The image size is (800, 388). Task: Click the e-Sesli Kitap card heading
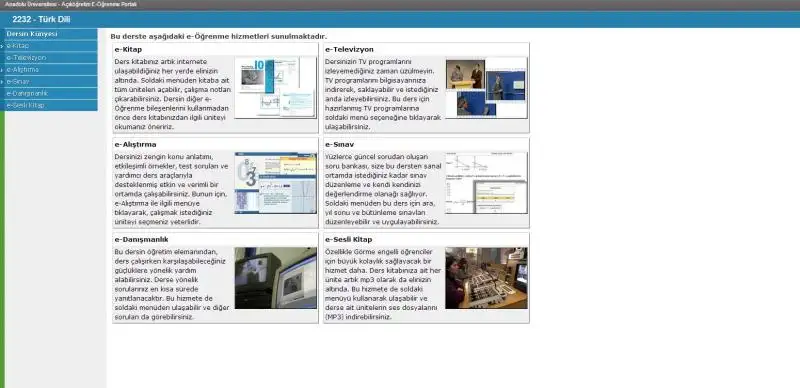[348, 239]
